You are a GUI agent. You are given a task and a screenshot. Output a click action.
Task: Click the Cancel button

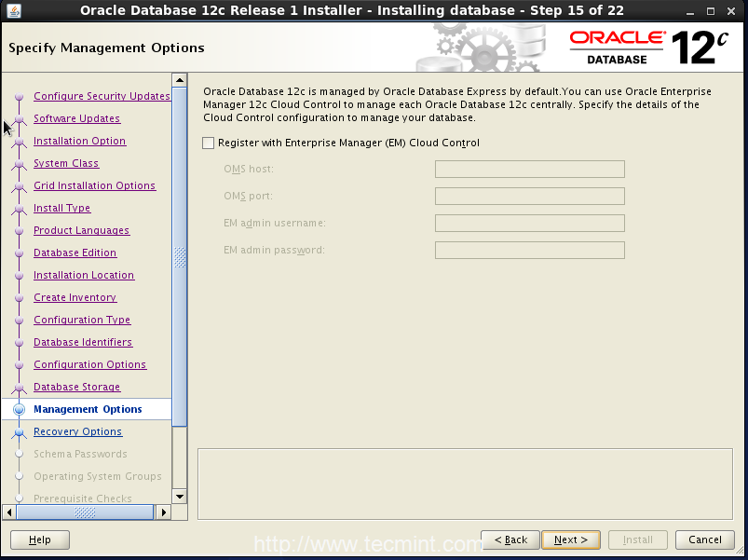pyautogui.click(x=705, y=540)
